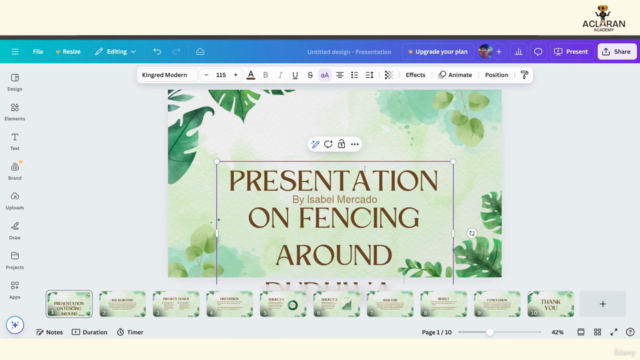Open Kingred Modern font selector
This screenshot has height=360, width=640.
point(168,75)
